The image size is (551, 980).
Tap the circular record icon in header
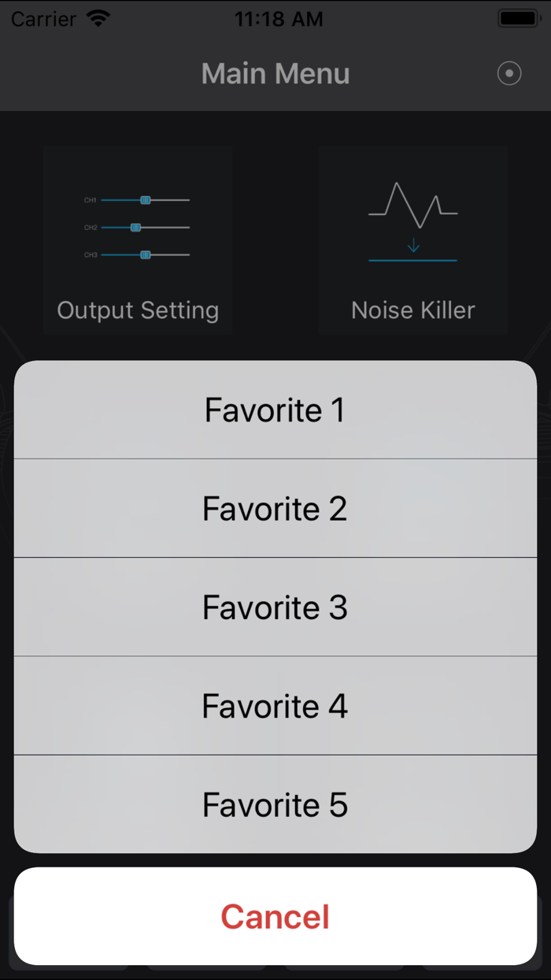509,74
